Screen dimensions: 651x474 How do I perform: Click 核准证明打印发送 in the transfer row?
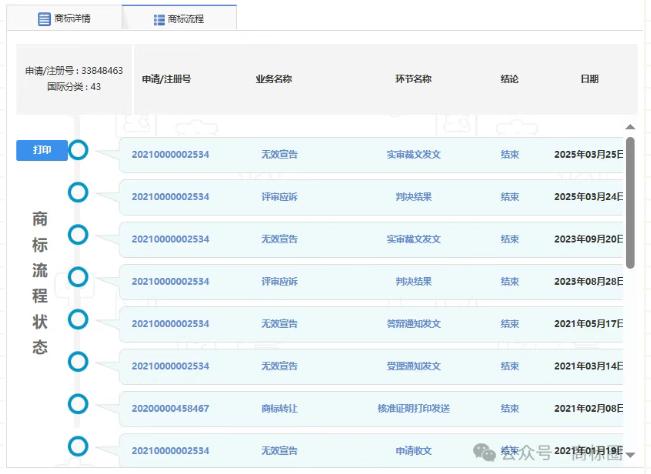click(x=413, y=409)
